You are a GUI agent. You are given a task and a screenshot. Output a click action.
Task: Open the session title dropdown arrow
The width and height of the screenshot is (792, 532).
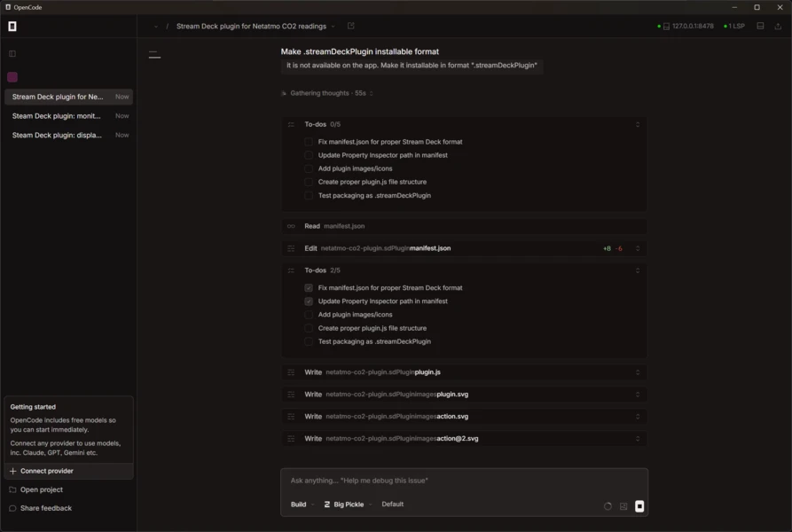click(333, 27)
